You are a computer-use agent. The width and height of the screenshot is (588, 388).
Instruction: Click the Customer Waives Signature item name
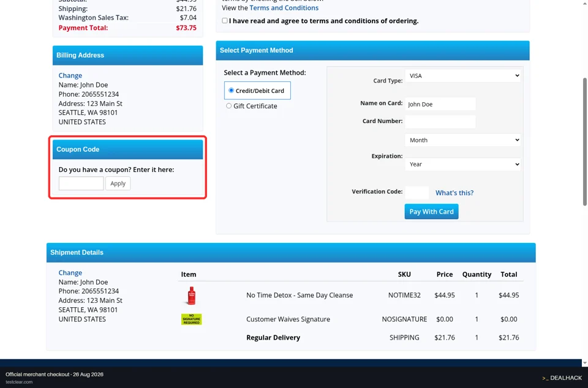point(288,319)
